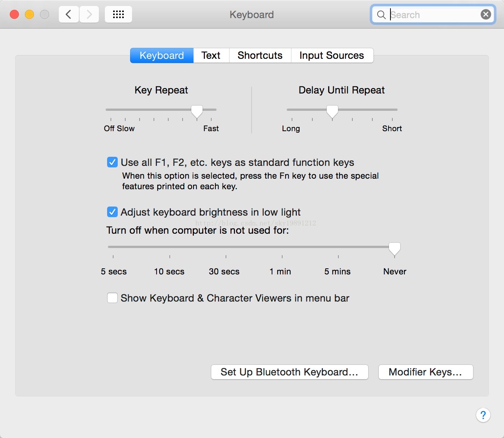Go back with the left chevron button
Image resolution: width=504 pixels, height=438 pixels.
point(69,15)
